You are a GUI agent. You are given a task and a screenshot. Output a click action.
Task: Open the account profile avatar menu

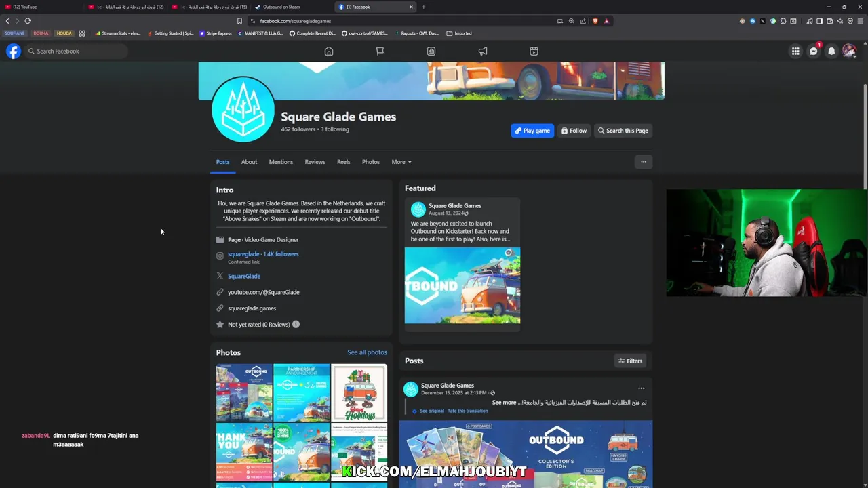(x=849, y=51)
